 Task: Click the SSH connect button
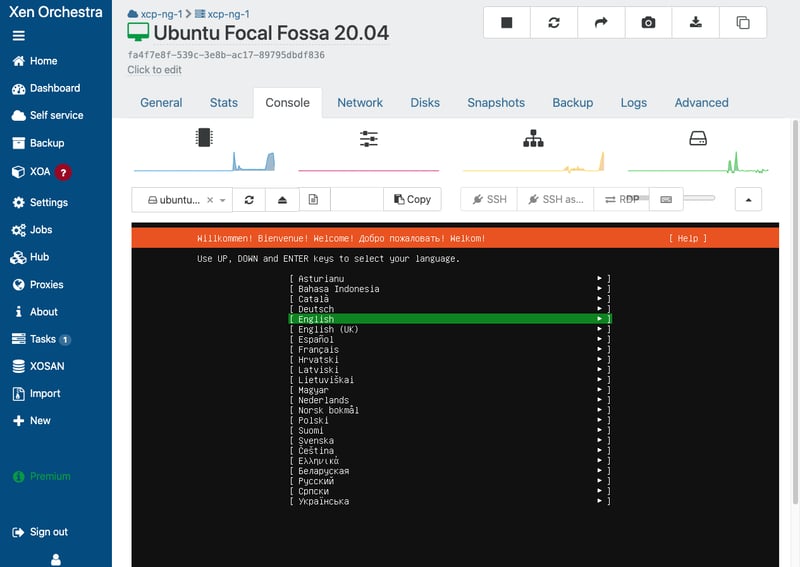(490, 200)
